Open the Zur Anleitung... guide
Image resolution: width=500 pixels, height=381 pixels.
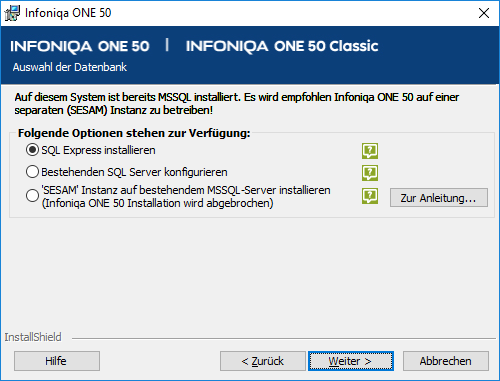coord(439,198)
